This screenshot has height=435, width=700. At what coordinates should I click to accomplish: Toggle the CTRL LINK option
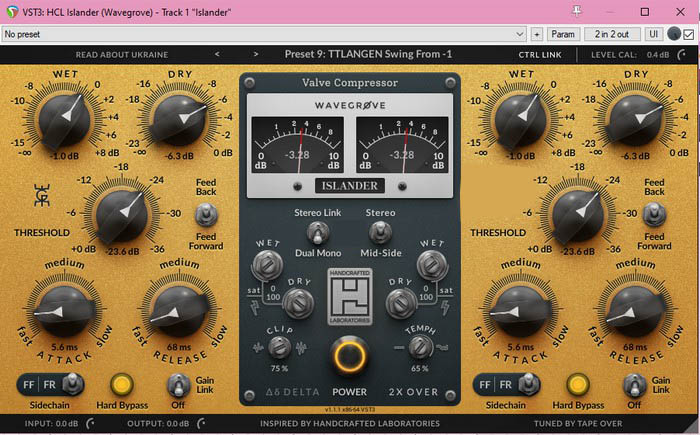[540, 55]
